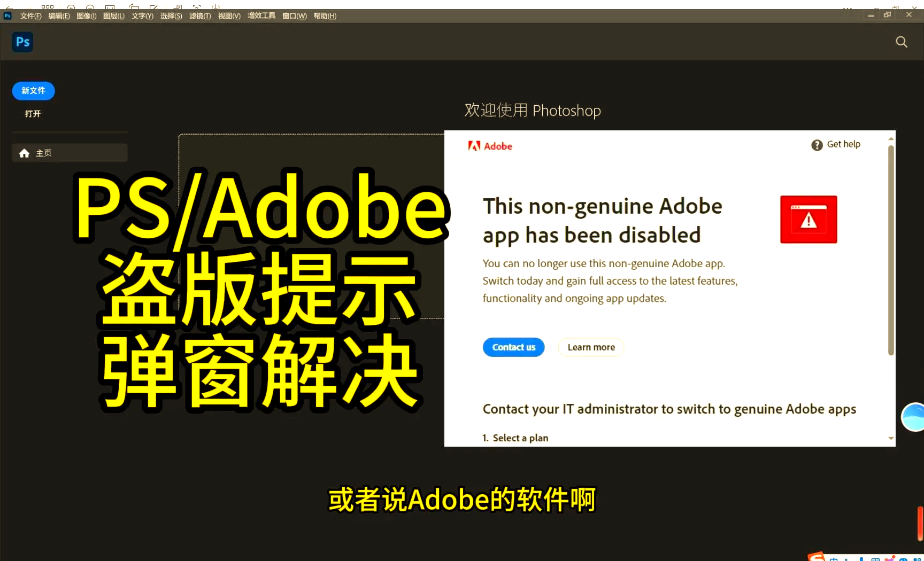Click the red warning alert icon
The height and width of the screenshot is (561, 924).
(808, 220)
